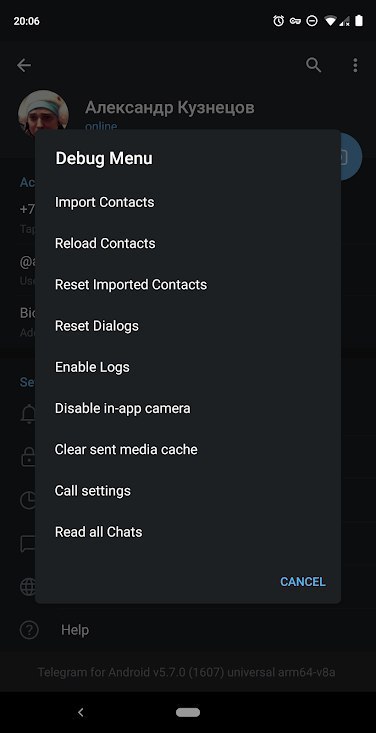Viewport: 376px width, 733px height.
Task: Choose Reset Dialogs entry
Action: pos(188,326)
